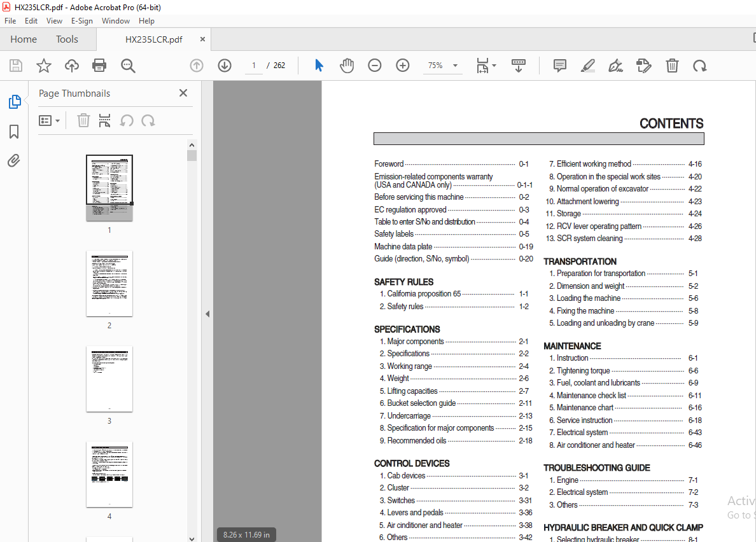This screenshot has width=756, height=542.
Task: Click the scrolling mode toolbar icon
Action: [518, 66]
